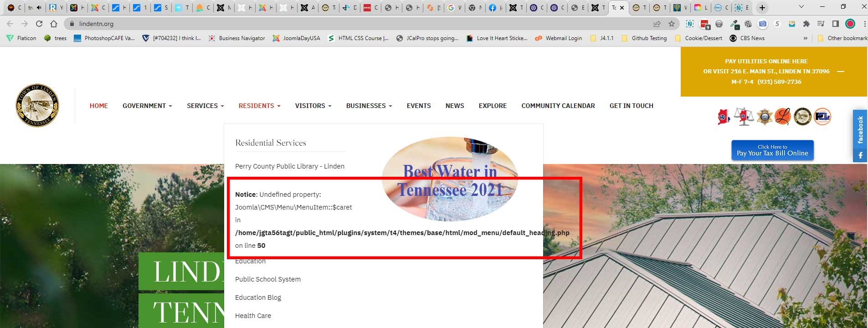Expand the Services dropdown menu
Viewport: 868px width, 328px height.
[205, 106]
